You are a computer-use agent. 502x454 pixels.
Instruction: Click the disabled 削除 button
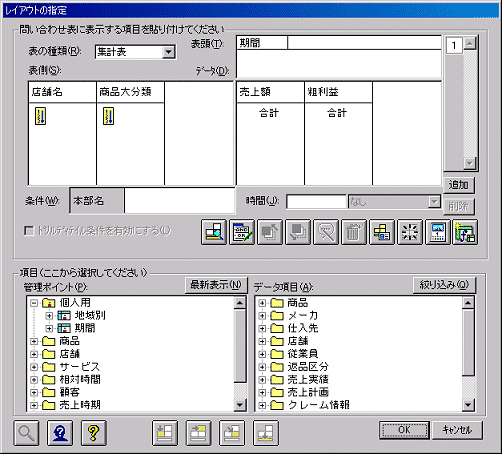[x=459, y=207]
